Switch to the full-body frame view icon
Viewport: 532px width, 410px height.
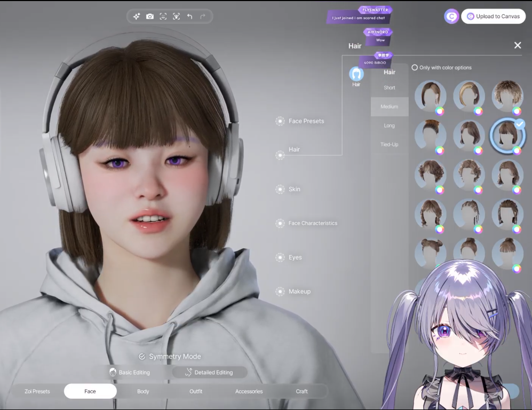177,17
